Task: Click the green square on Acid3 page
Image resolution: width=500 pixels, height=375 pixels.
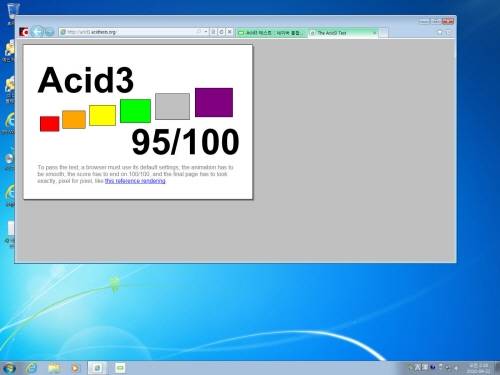Action: [135, 111]
